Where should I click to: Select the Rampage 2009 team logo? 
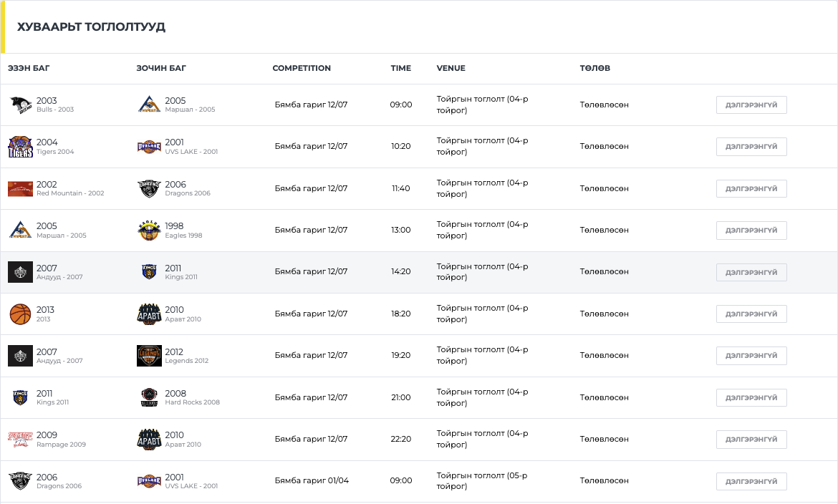[21, 440]
